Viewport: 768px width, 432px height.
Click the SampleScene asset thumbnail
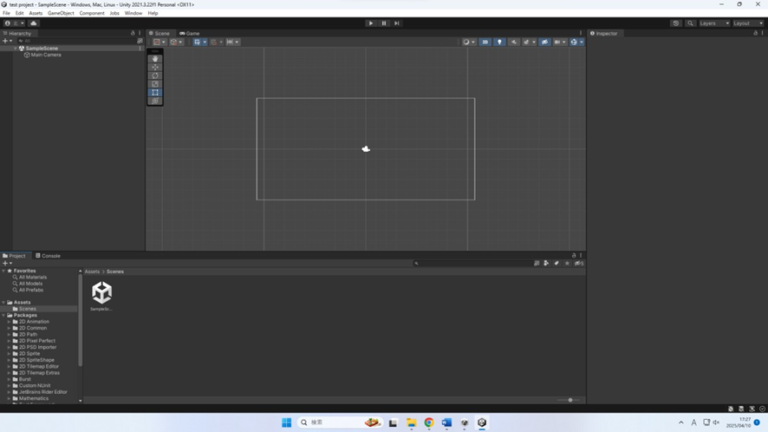tap(102, 292)
